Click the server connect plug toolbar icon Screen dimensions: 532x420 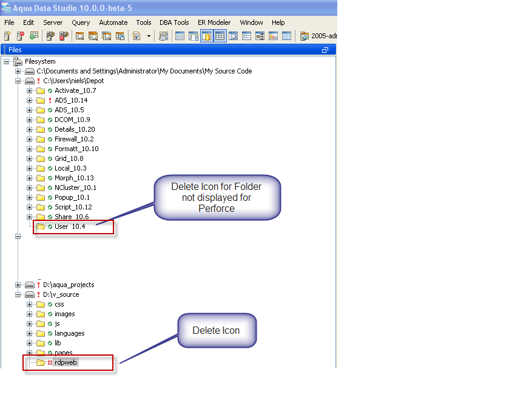tap(50, 36)
